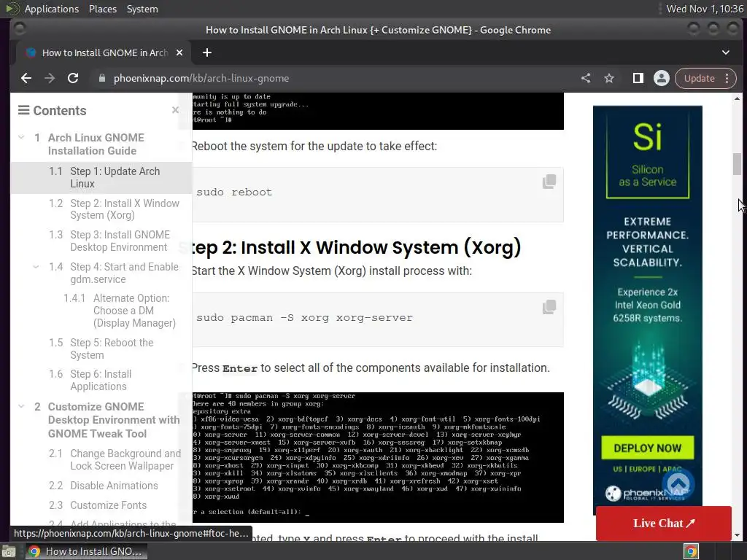Close the Contents sidebar
This screenshot has height=560, width=747.
pyautogui.click(x=175, y=110)
